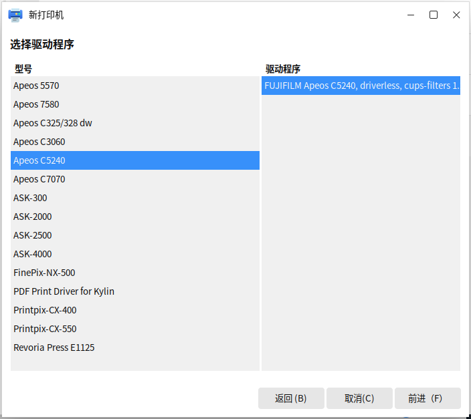Select Apeos 5570 model
The width and height of the screenshot is (471, 420).
[135, 86]
